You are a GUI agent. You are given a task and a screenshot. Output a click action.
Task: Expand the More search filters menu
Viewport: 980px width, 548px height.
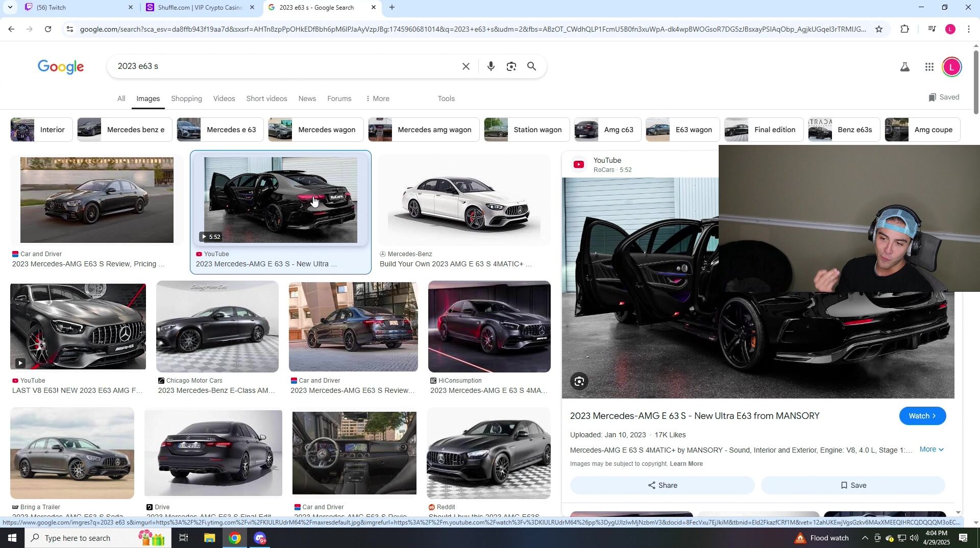point(378,98)
